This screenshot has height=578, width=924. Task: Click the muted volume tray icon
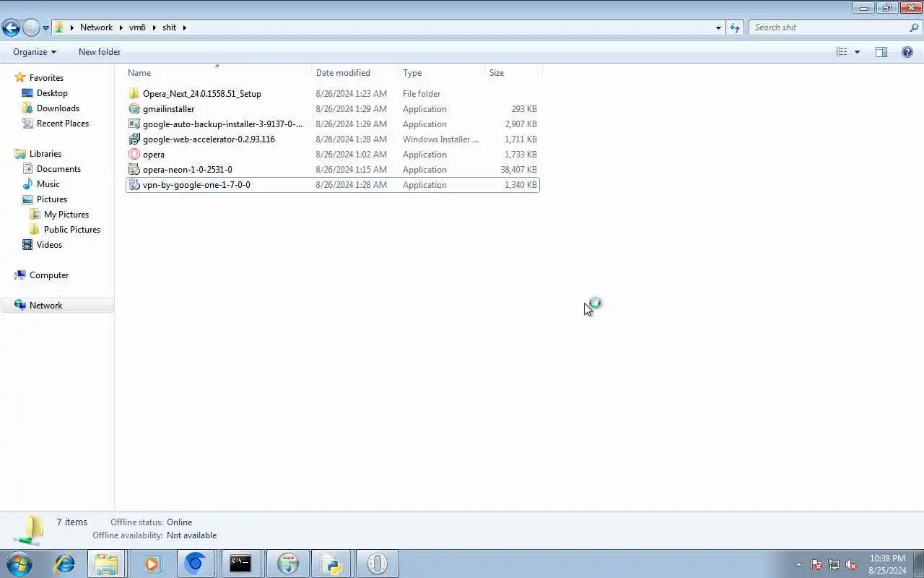click(851, 564)
